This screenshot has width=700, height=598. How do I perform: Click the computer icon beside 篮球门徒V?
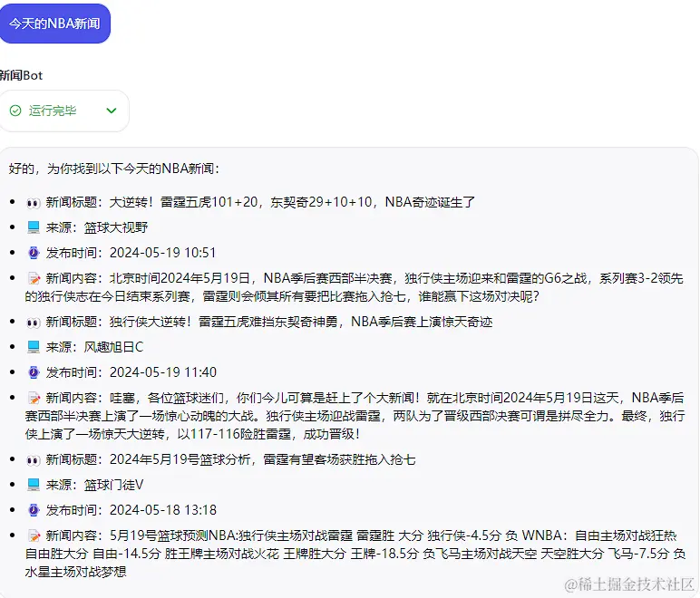tap(34, 485)
